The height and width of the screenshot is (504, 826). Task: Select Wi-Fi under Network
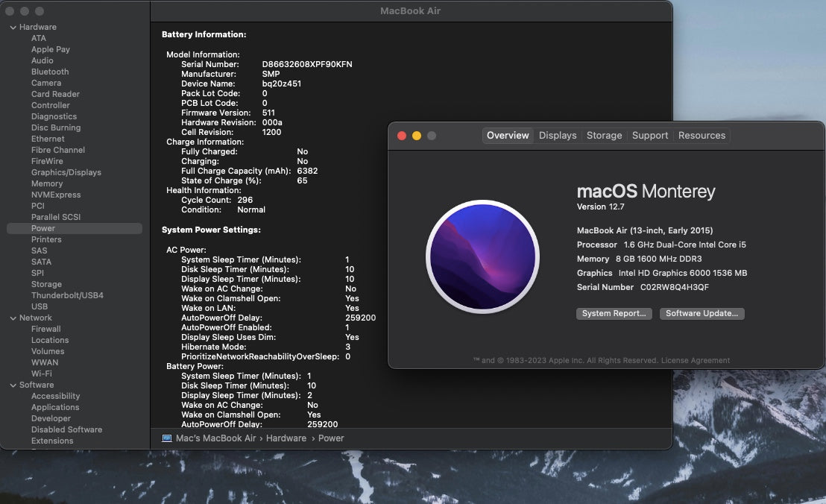[41, 374]
